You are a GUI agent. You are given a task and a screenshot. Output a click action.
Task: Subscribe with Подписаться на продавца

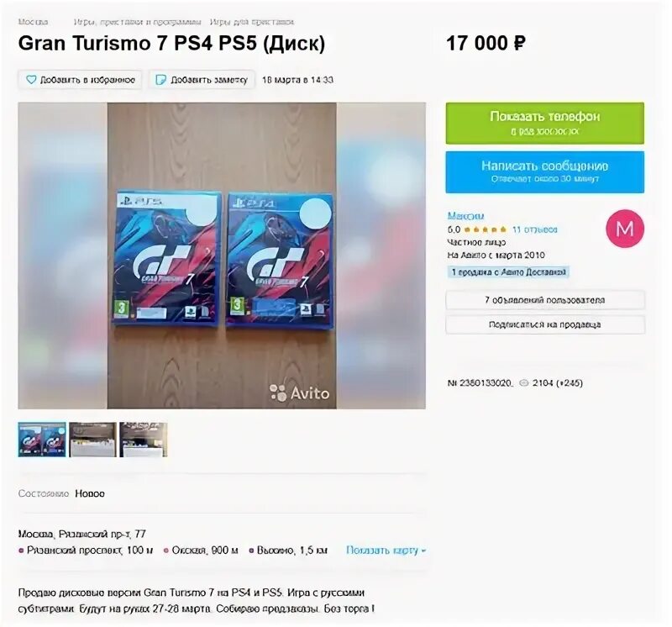[544, 324]
